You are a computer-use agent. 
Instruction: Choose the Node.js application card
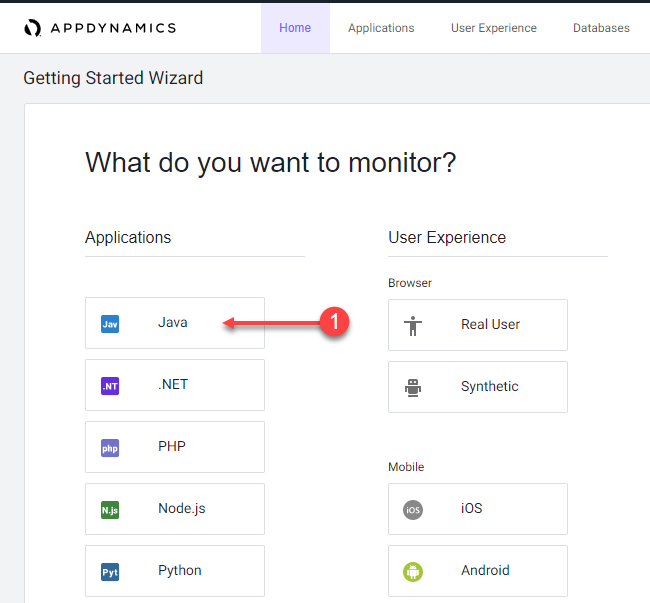(x=175, y=509)
